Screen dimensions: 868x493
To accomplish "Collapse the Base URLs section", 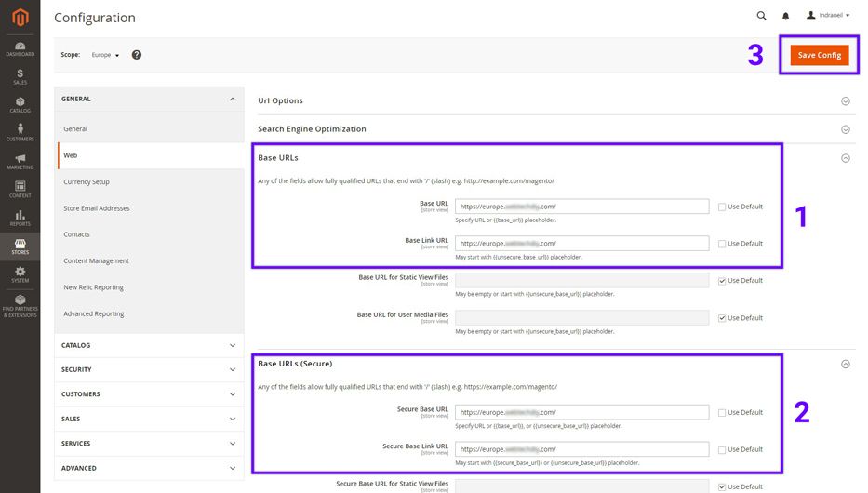I will tap(846, 158).
